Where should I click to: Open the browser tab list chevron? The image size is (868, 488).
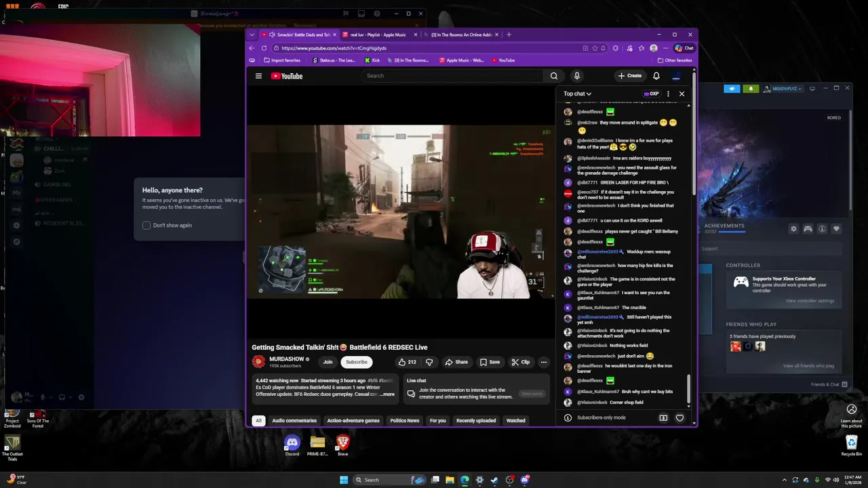click(252, 35)
